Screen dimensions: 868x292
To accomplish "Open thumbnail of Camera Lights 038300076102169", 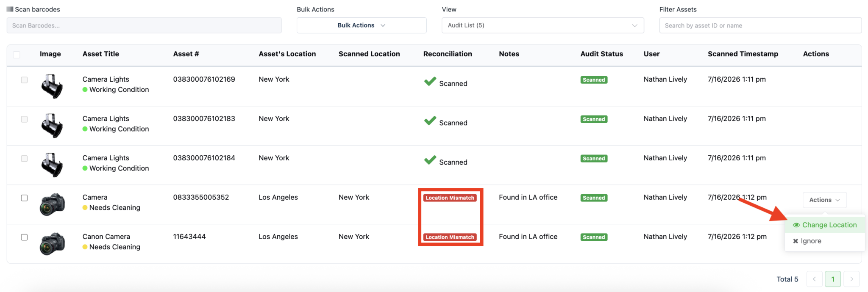I will coord(52,86).
